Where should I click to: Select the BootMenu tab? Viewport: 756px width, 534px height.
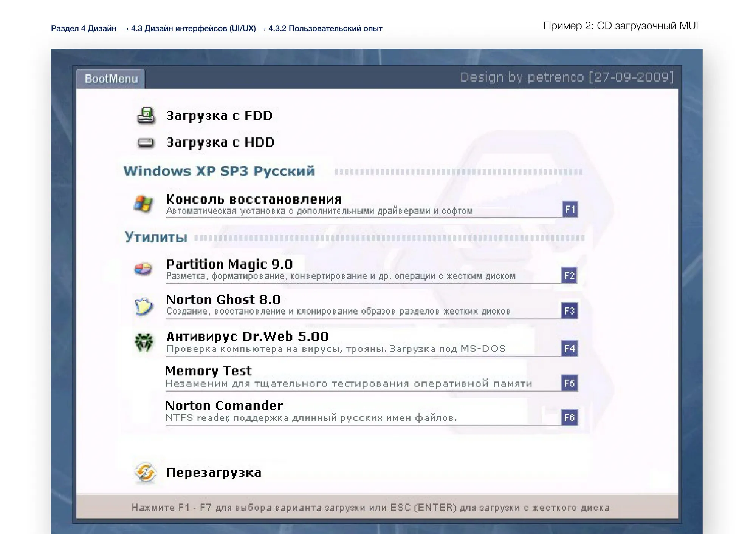tap(111, 79)
